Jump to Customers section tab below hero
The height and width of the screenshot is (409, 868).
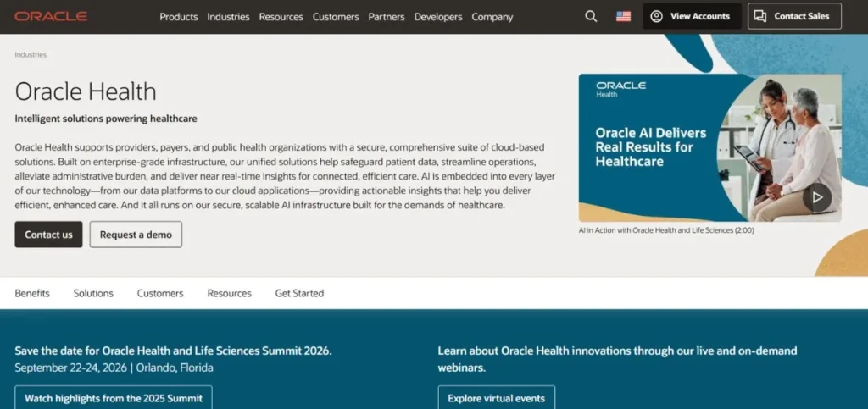coord(160,293)
